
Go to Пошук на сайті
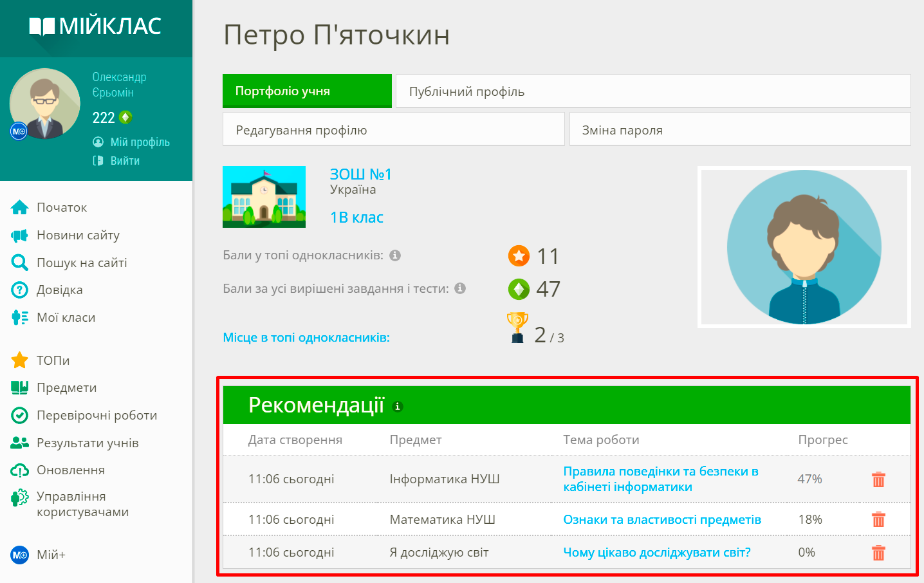82,263
